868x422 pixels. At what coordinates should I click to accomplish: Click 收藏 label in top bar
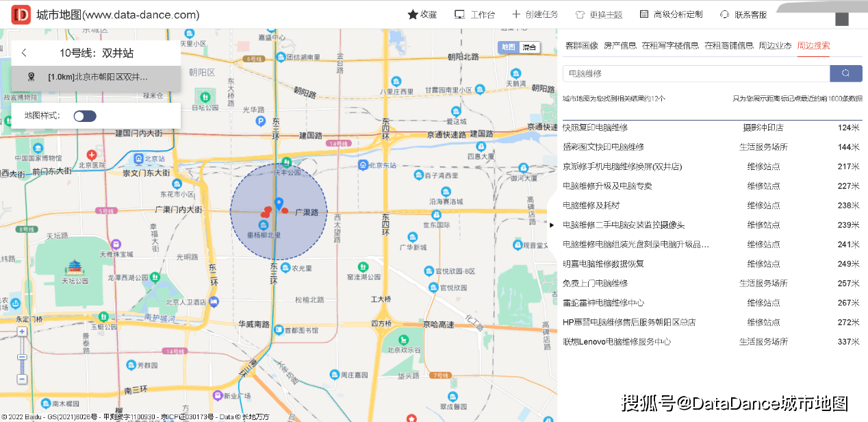tap(429, 14)
